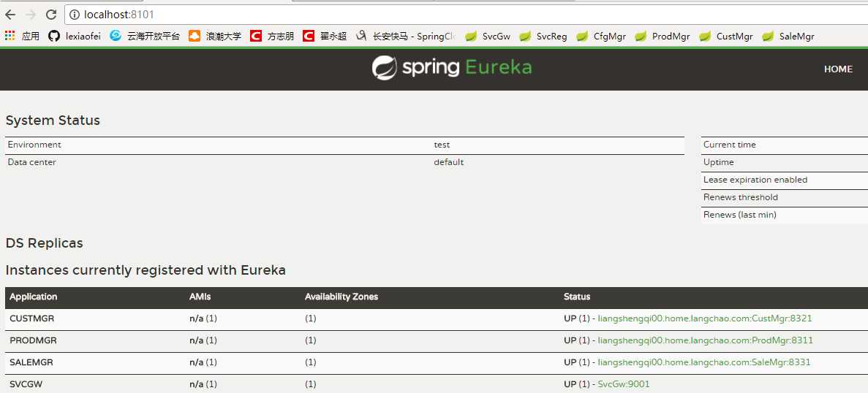This screenshot has height=393, width=868.
Task: Click the DS Replicas heading
Action: [45, 243]
